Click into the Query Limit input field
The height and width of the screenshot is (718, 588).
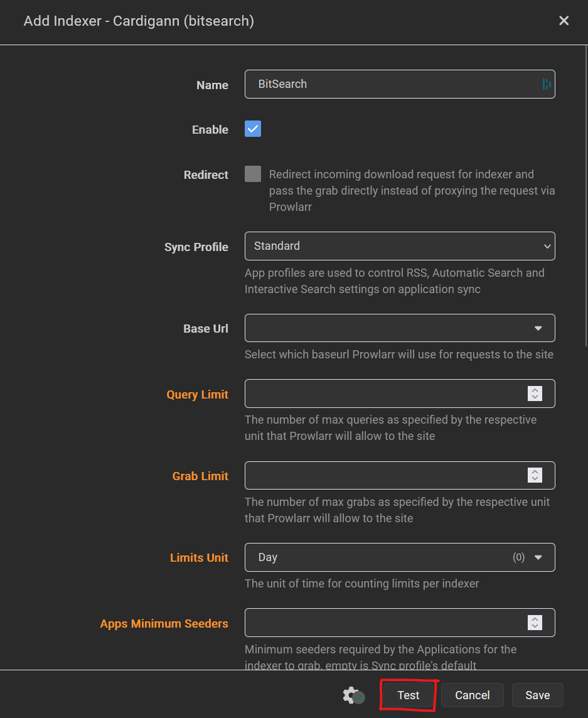(x=383, y=394)
